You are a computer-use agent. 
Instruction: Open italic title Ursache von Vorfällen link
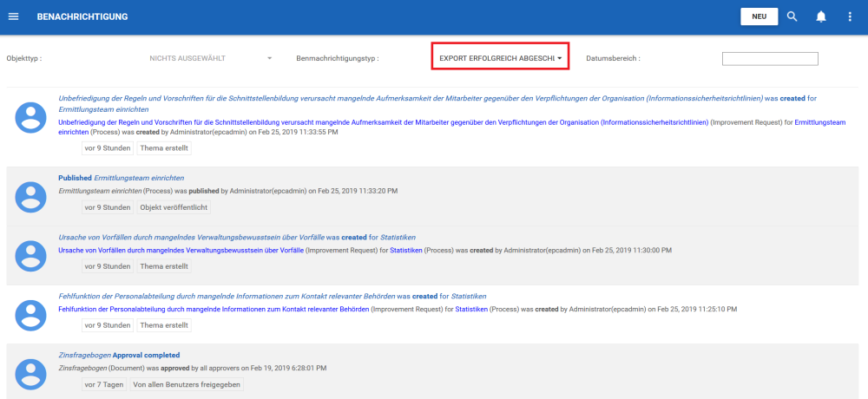coord(191,238)
